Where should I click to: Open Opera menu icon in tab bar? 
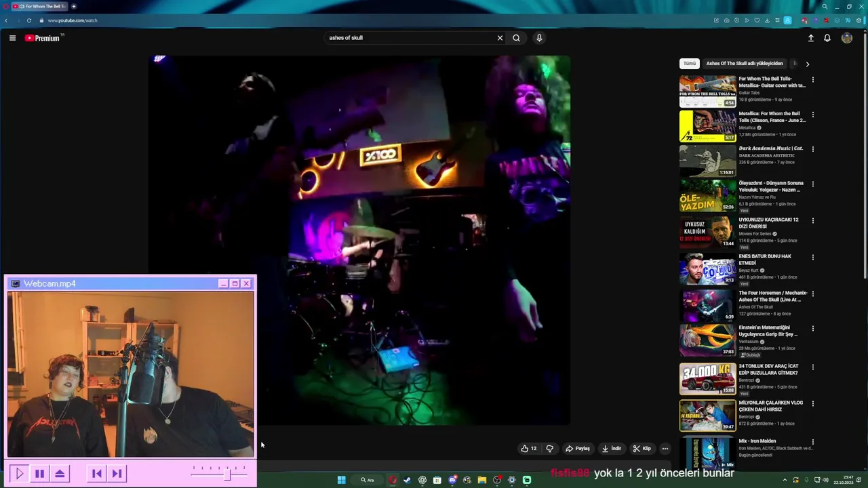[5, 6]
